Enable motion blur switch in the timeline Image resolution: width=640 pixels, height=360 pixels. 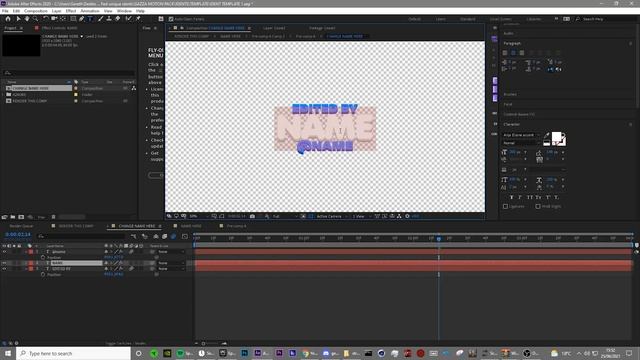click(173, 236)
